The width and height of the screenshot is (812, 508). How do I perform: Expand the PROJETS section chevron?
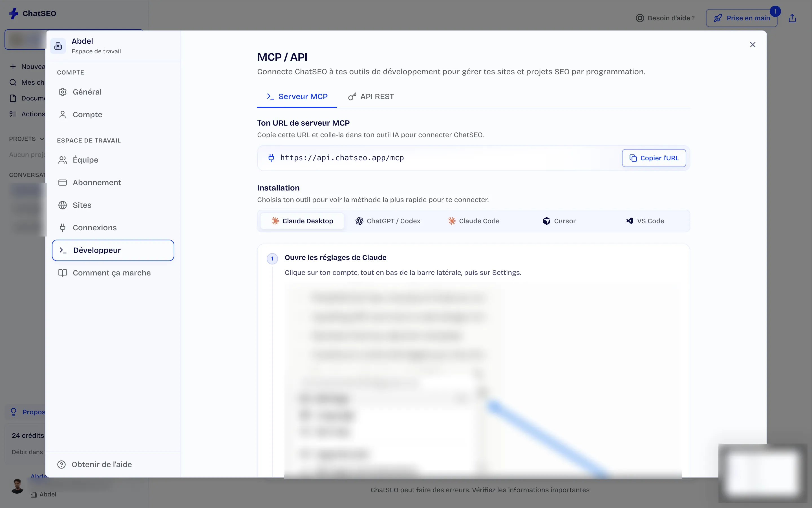tap(42, 139)
